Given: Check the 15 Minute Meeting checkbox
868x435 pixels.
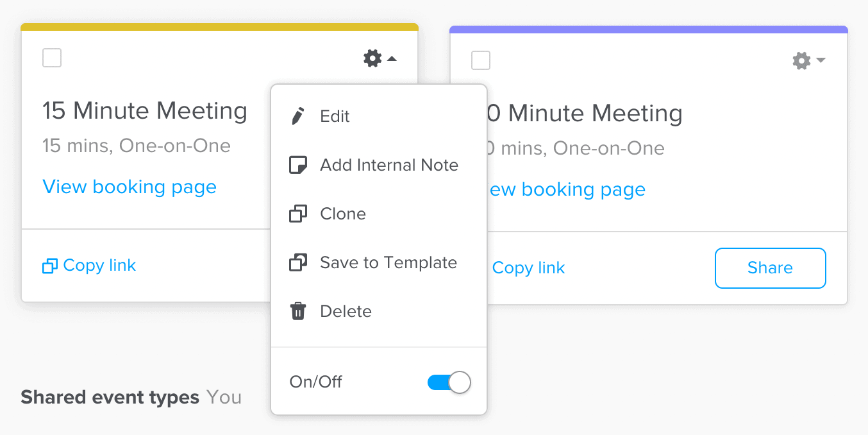Looking at the screenshot, I should (x=51, y=58).
